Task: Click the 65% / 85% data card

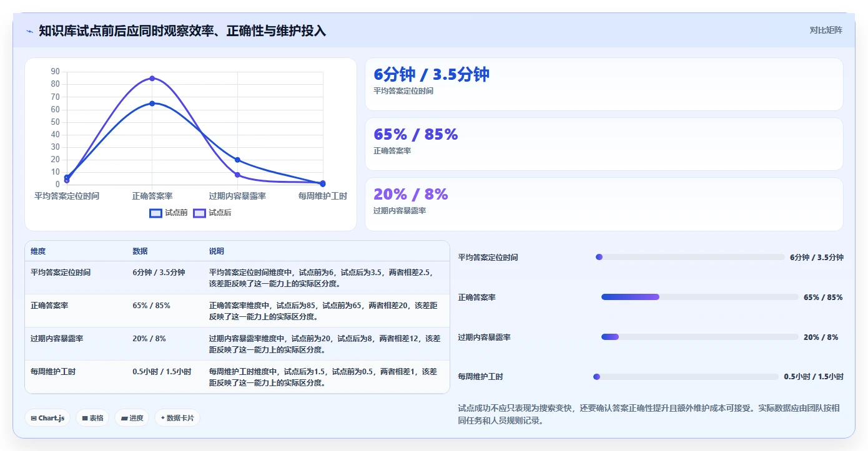Action: click(604, 144)
